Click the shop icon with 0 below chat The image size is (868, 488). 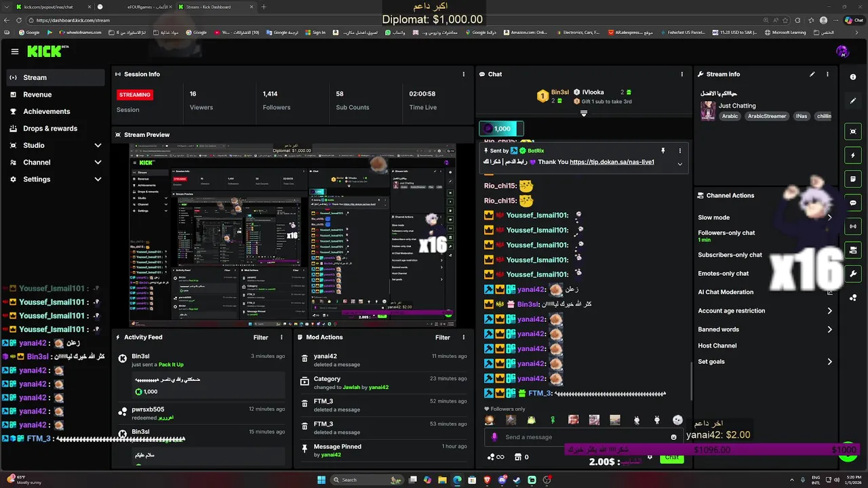(522, 457)
